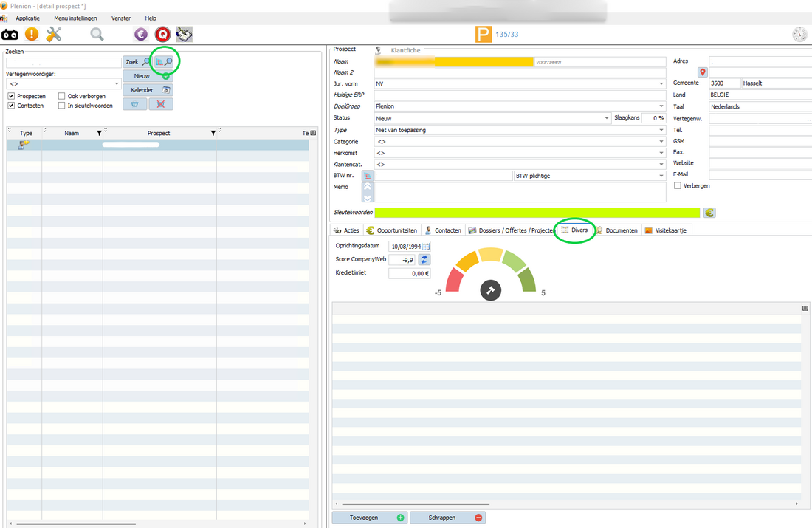Enable the Ook verborgen checkbox
The height and width of the screenshot is (528, 812).
coord(62,96)
